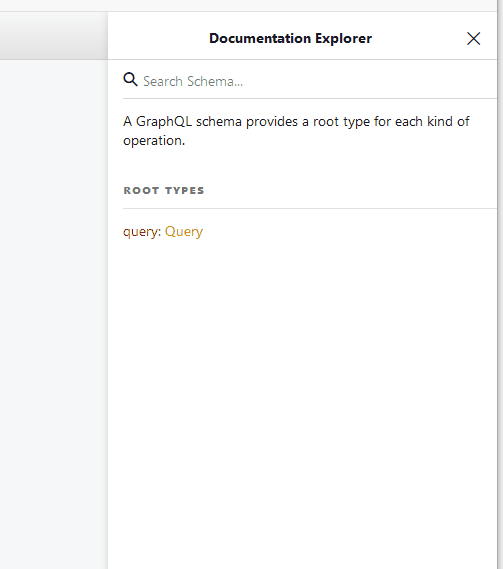The image size is (503, 569).
Task: Open the Query root type link
Action: (184, 232)
